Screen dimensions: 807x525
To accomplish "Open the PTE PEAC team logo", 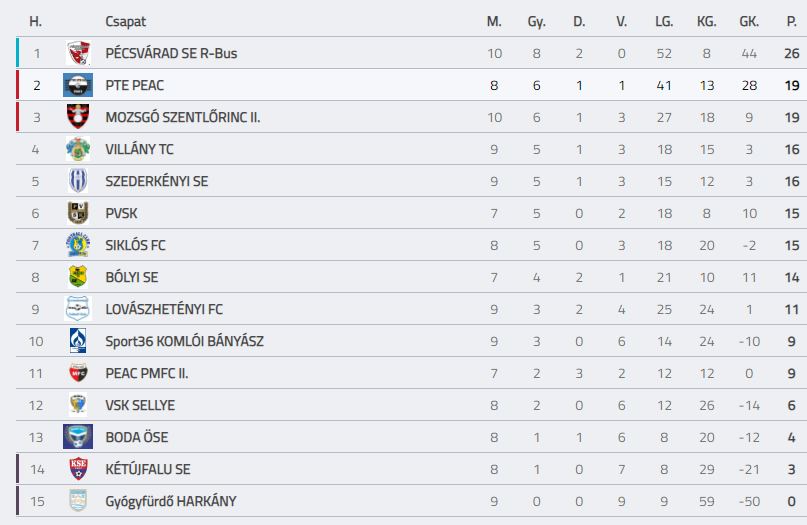I will [x=78, y=85].
